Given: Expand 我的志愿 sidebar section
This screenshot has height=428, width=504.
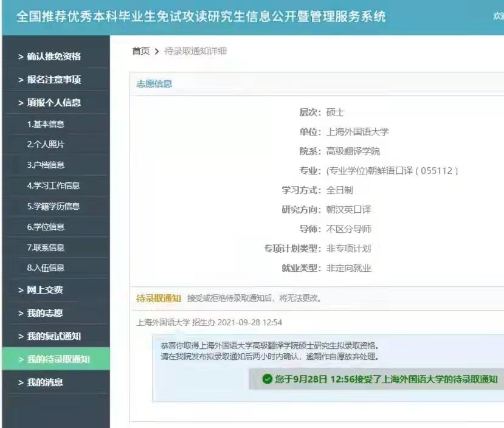Looking at the screenshot, I should click(x=45, y=313).
